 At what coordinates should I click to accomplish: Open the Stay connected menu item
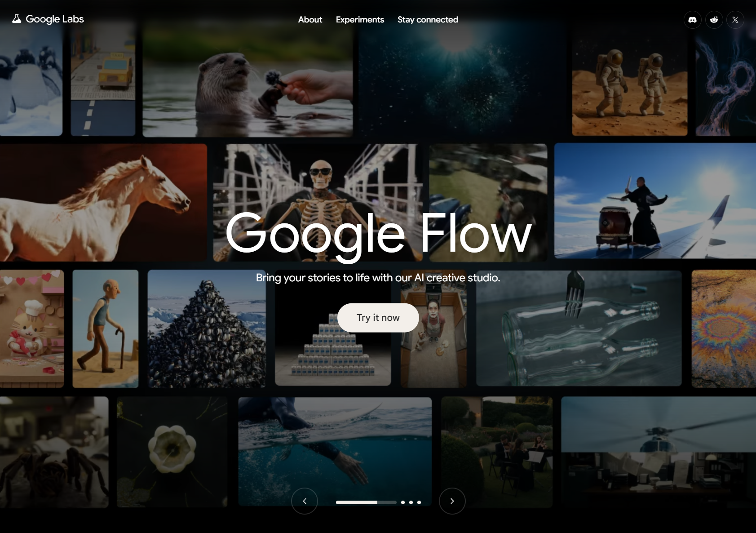click(x=428, y=20)
